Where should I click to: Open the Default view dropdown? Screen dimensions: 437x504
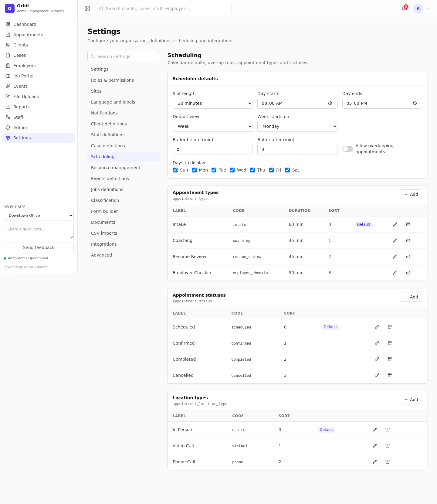coord(212,126)
